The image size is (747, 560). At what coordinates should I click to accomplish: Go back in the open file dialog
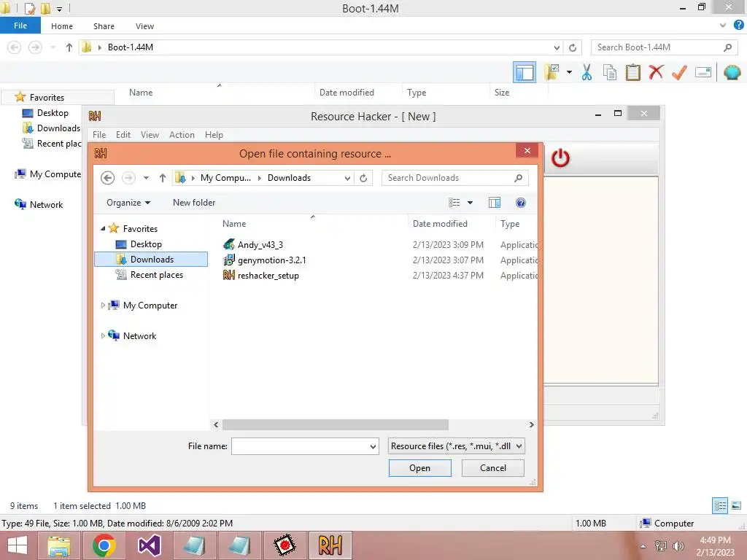tap(108, 178)
